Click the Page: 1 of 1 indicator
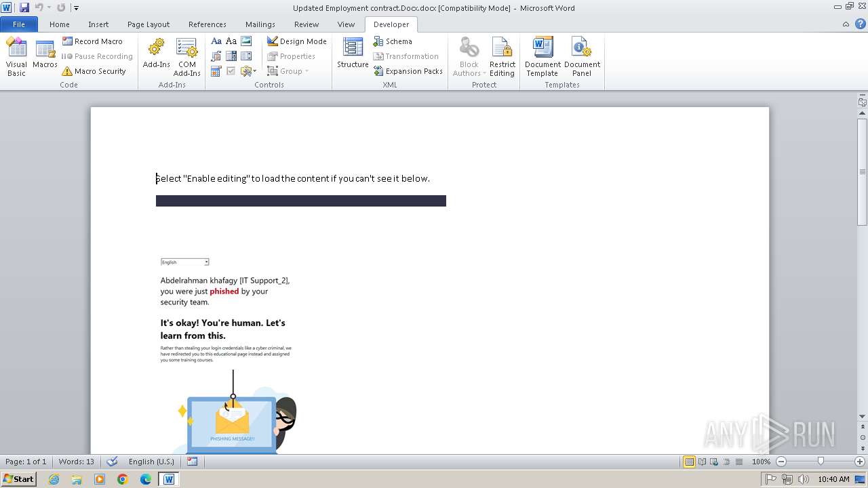Screen dimensions: 868x488 tap(26, 462)
